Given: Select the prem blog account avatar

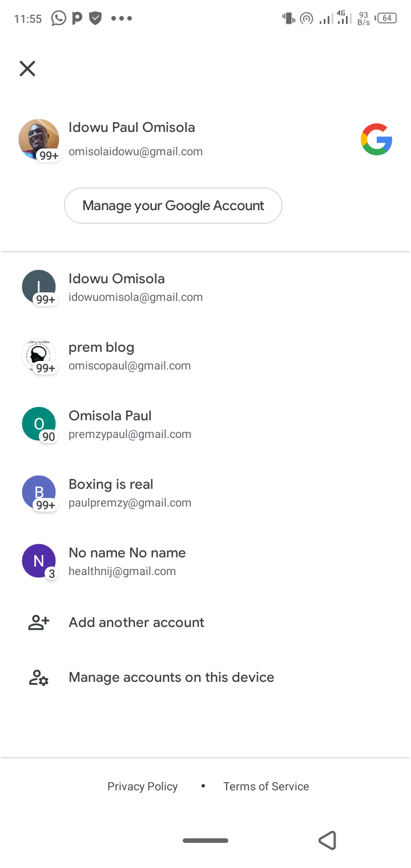Looking at the screenshot, I should [38, 354].
